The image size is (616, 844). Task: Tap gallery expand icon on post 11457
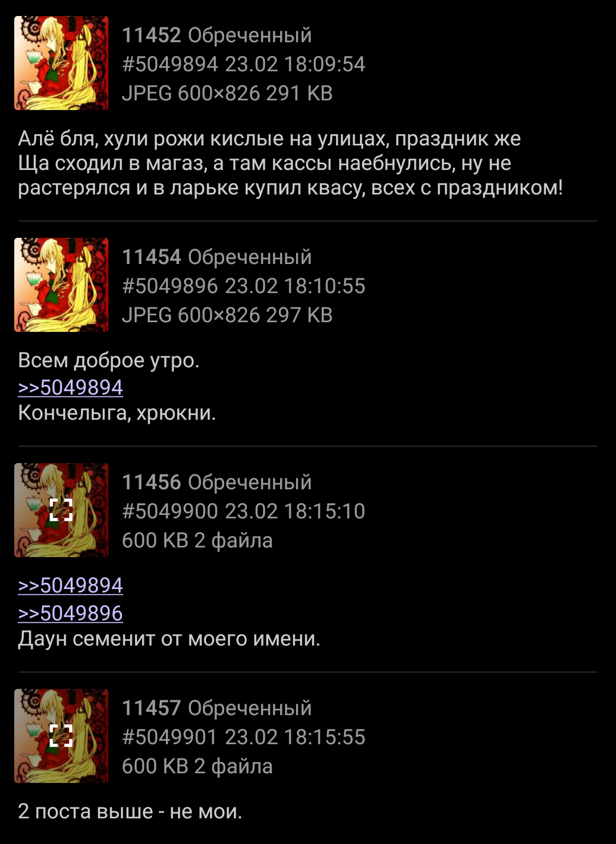[61, 736]
